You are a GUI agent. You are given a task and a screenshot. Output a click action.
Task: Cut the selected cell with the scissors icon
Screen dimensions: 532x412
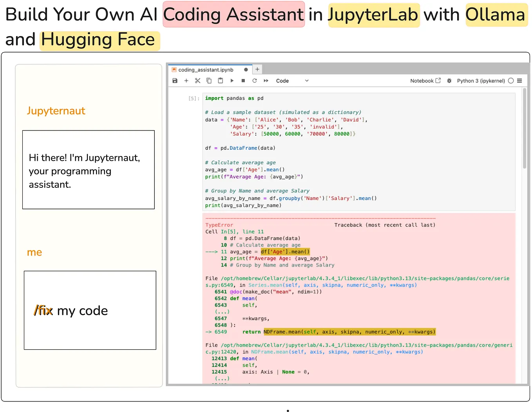(x=197, y=80)
